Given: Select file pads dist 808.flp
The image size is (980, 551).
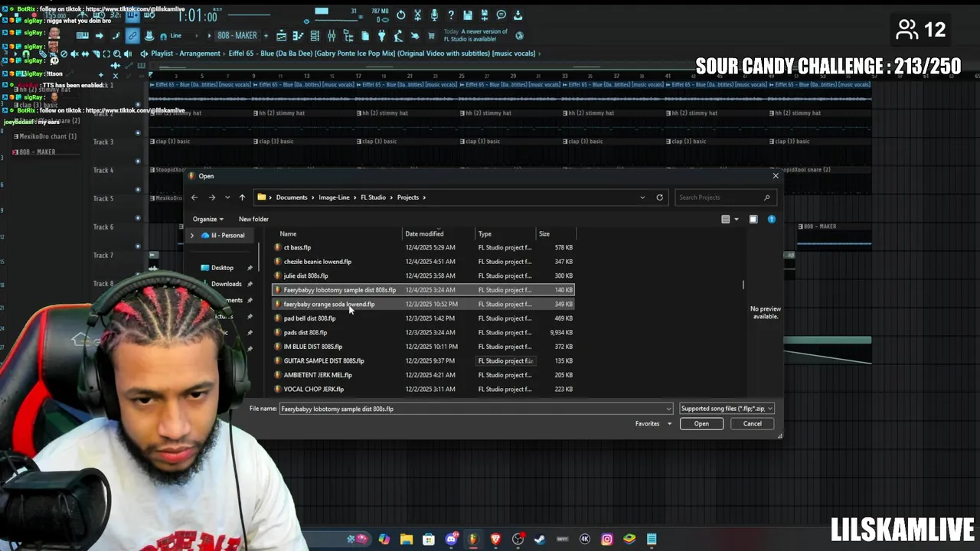Looking at the screenshot, I should (x=423, y=333).
